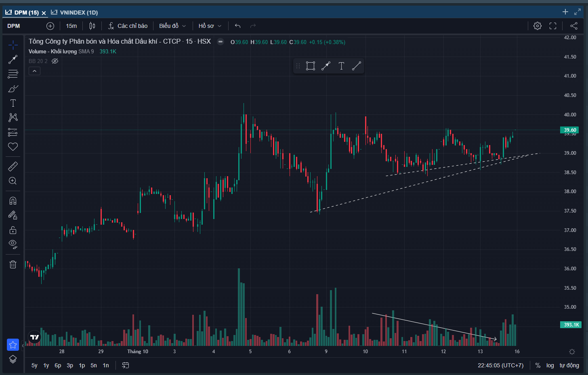Enter fullscreen mode
Screen dimensions: 588x375
553,26
